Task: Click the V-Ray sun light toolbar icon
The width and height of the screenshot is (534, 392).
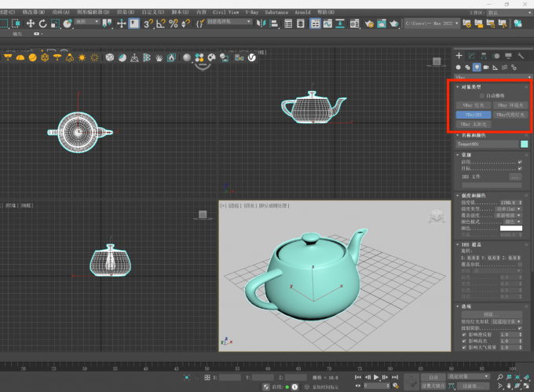Action: (x=82, y=57)
